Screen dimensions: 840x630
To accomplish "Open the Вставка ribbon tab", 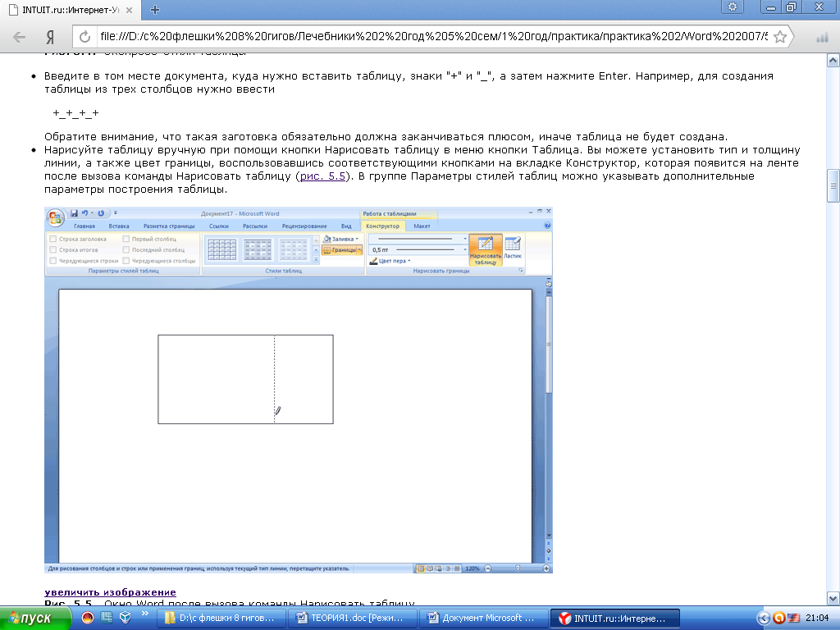I will tap(119, 226).
